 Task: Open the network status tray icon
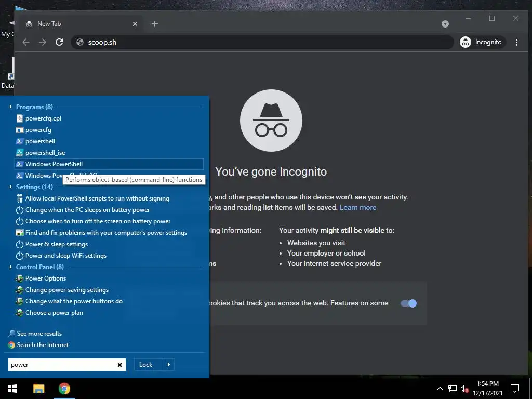[x=453, y=389]
